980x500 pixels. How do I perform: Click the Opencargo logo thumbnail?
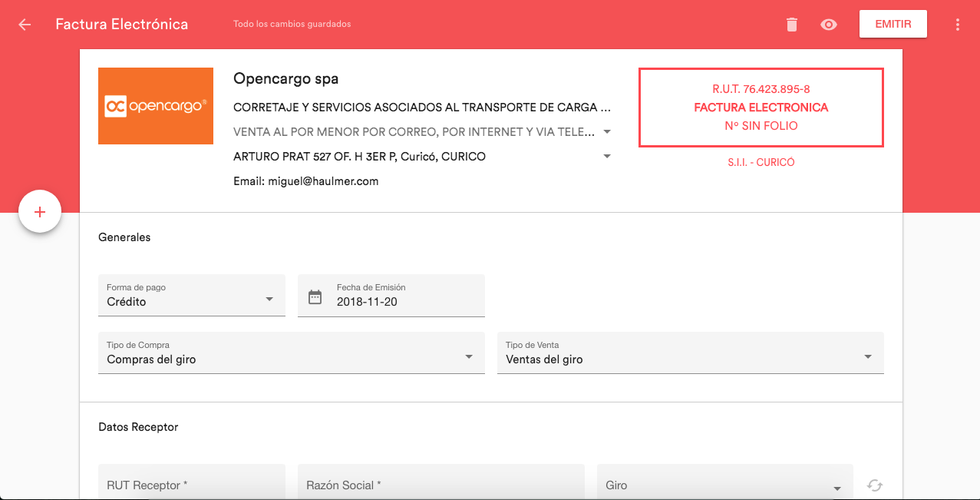(x=155, y=105)
